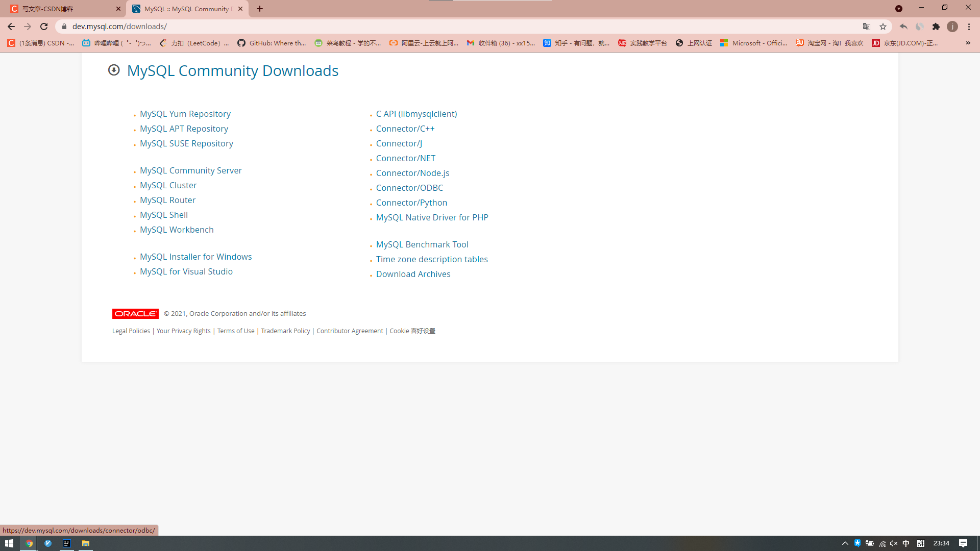Image resolution: width=980 pixels, height=551 pixels.
Task: Click the back navigation arrow
Action: point(11,26)
